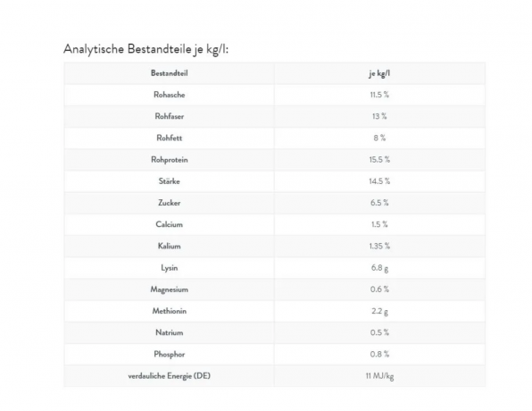
Task: Select the 'verdauliche Energie (DE)' cell
Action: pos(170,376)
